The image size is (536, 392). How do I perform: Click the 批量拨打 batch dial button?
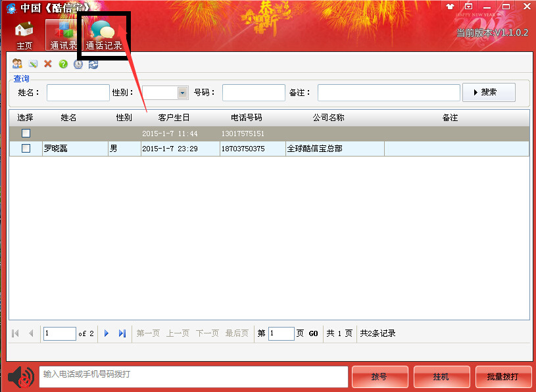503,377
